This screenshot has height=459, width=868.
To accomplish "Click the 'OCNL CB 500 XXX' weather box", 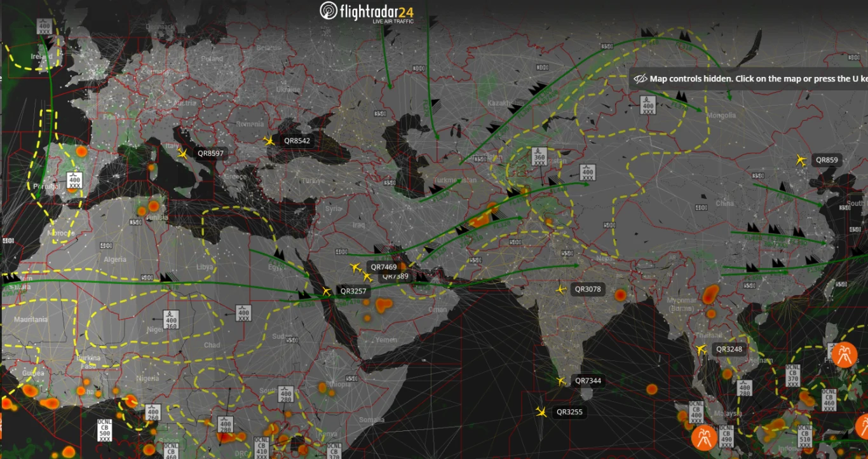I will pyautogui.click(x=105, y=430).
